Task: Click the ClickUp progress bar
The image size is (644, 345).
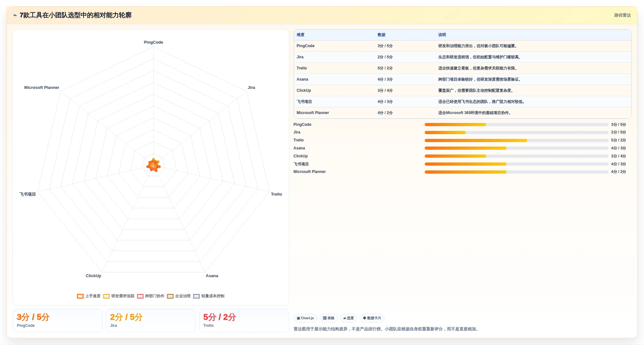Action: point(516,156)
